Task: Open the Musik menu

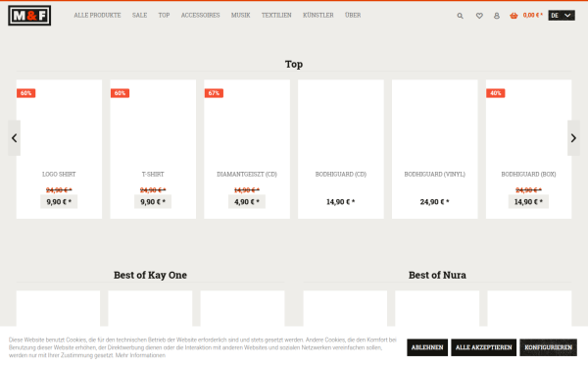Action: pyautogui.click(x=240, y=16)
